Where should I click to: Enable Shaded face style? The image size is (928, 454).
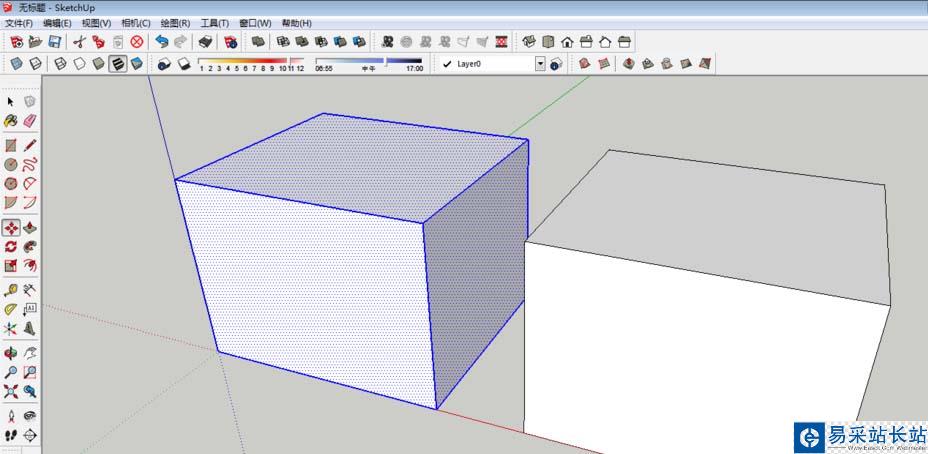point(98,63)
